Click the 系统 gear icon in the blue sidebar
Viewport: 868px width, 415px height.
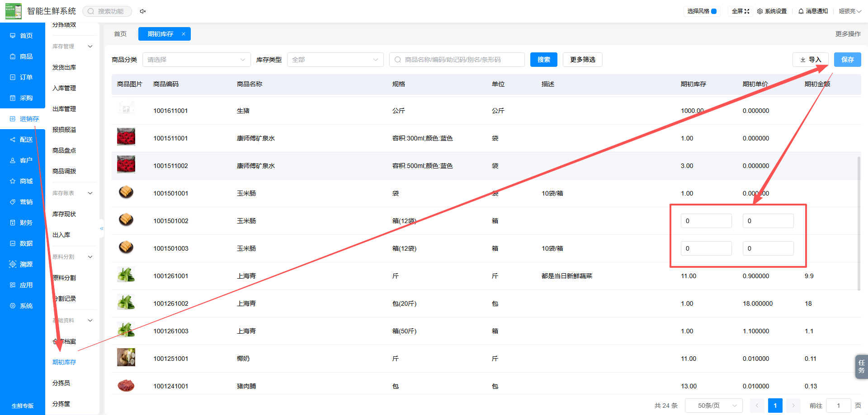pyautogui.click(x=13, y=306)
